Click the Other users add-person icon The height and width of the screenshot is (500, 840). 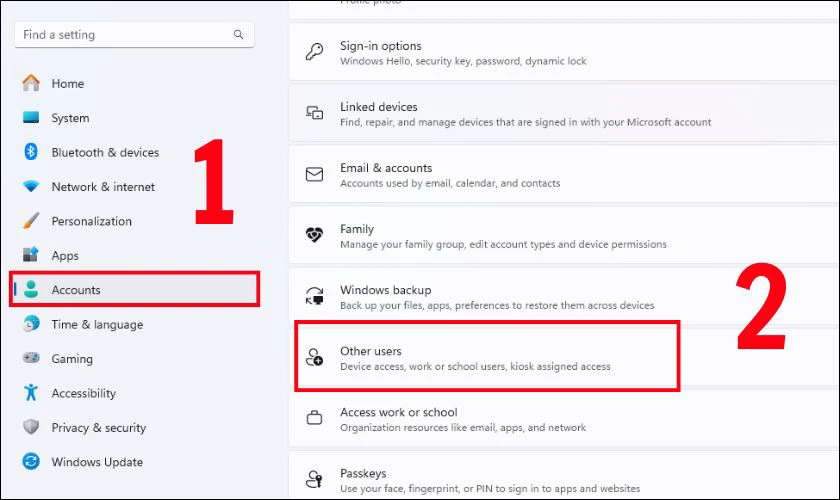(314, 357)
